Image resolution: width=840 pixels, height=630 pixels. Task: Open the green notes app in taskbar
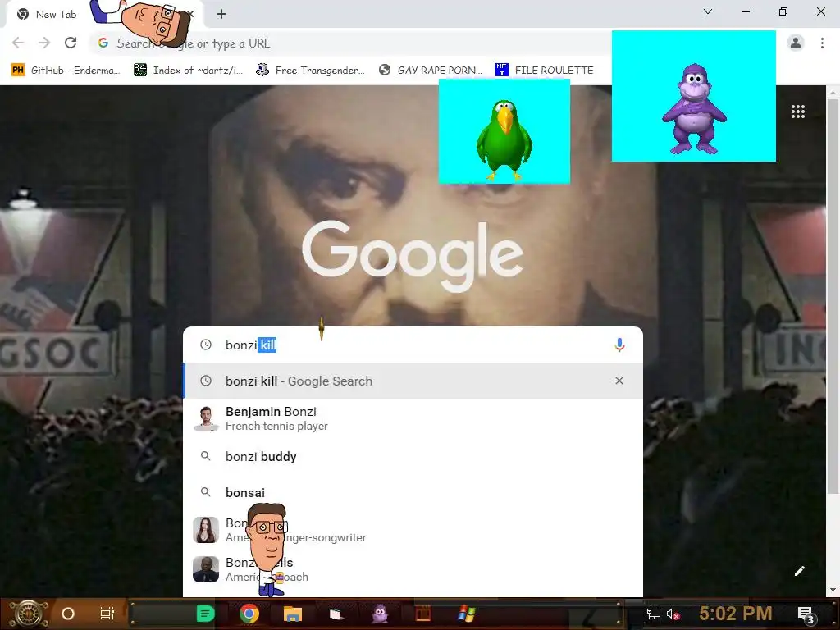(205, 614)
